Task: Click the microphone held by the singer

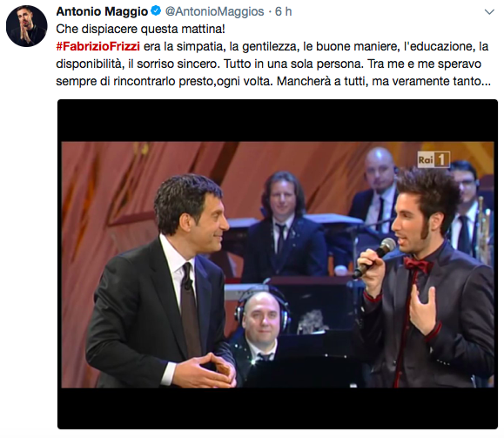Action: 375,257
